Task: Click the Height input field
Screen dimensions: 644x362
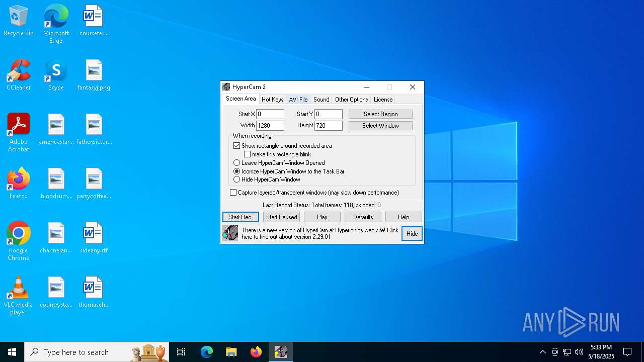Action: point(329,126)
